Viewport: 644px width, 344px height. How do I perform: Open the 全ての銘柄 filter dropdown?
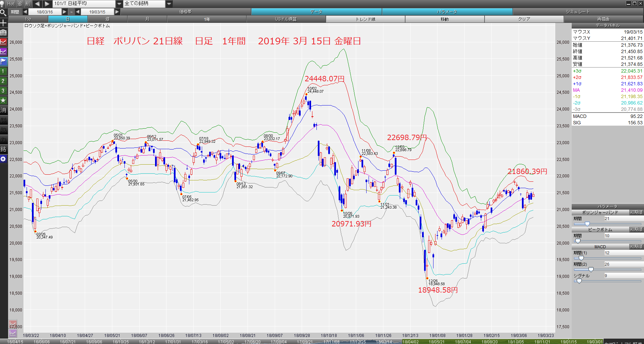point(169,4)
